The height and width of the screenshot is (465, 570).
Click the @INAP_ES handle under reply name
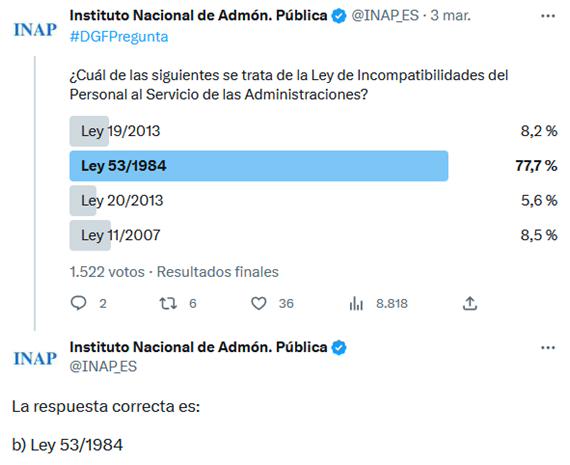point(103,366)
